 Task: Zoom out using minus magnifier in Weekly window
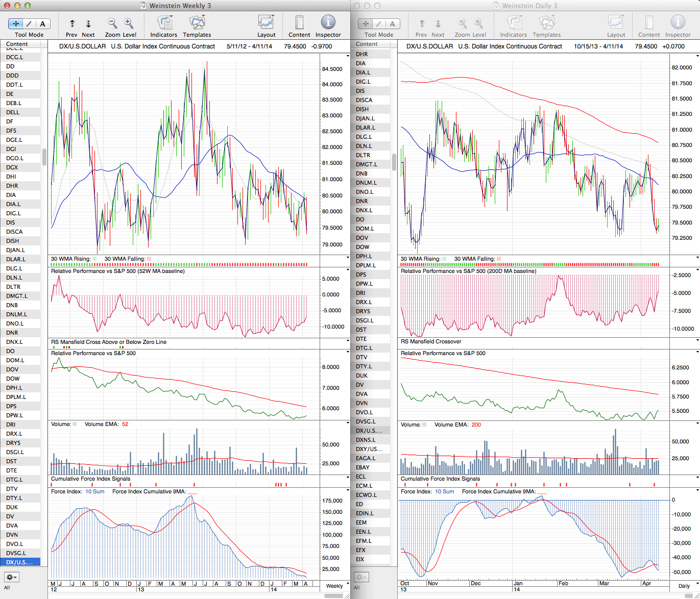click(112, 23)
